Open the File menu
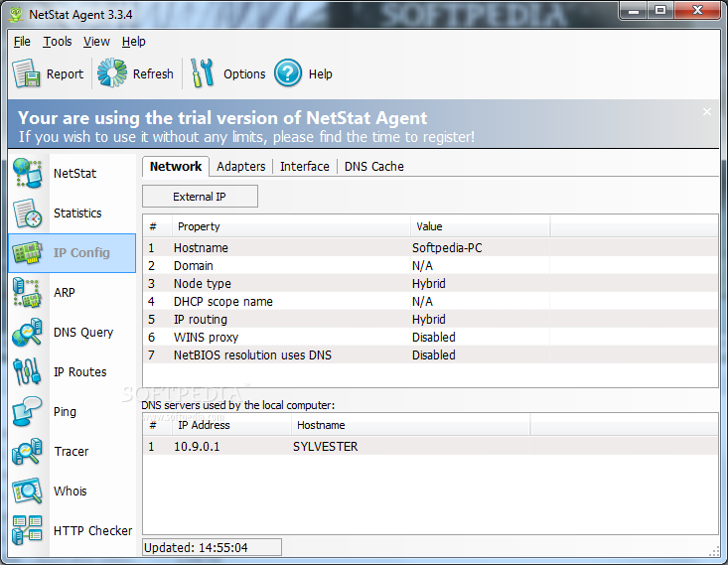The height and width of the screenshot is (565, 728). coord(22,42)
